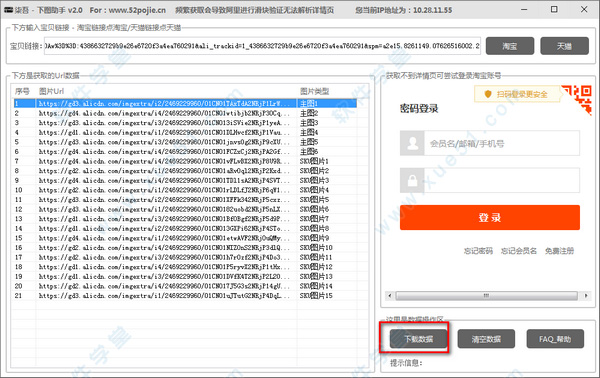
Task: Click the 下载数据 button
Action: click(x=419, y=339)
